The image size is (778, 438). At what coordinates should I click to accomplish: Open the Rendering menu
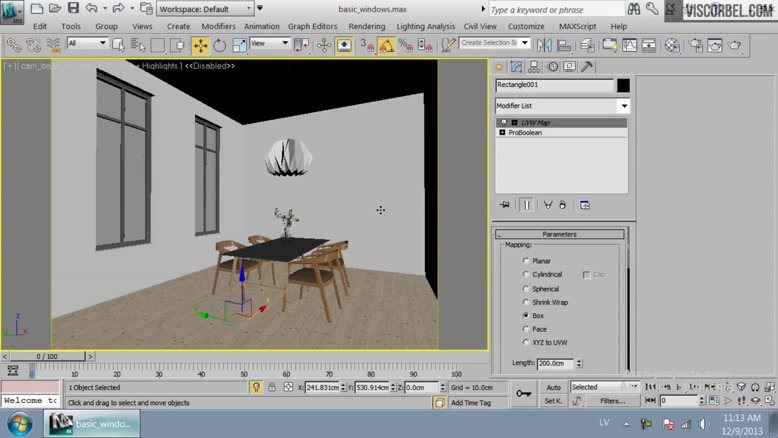(x=367, y=26)
